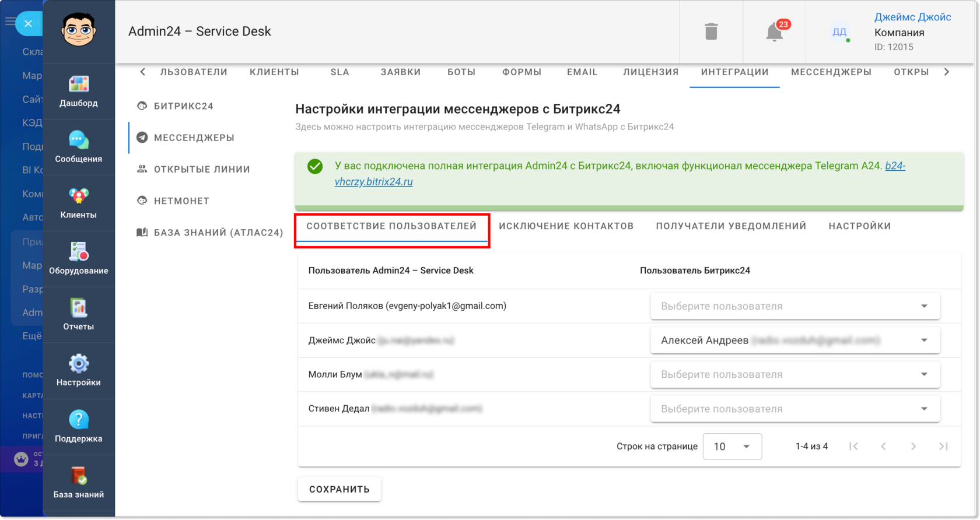Click the Сохранить button
Screen dimensions: 980x520
tap(339, 489)
